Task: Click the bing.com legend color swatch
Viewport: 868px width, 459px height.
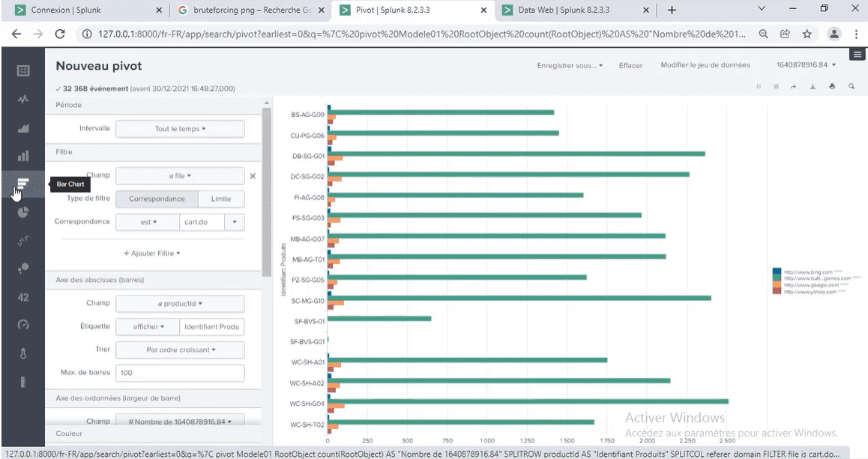Action: point(777,271)
